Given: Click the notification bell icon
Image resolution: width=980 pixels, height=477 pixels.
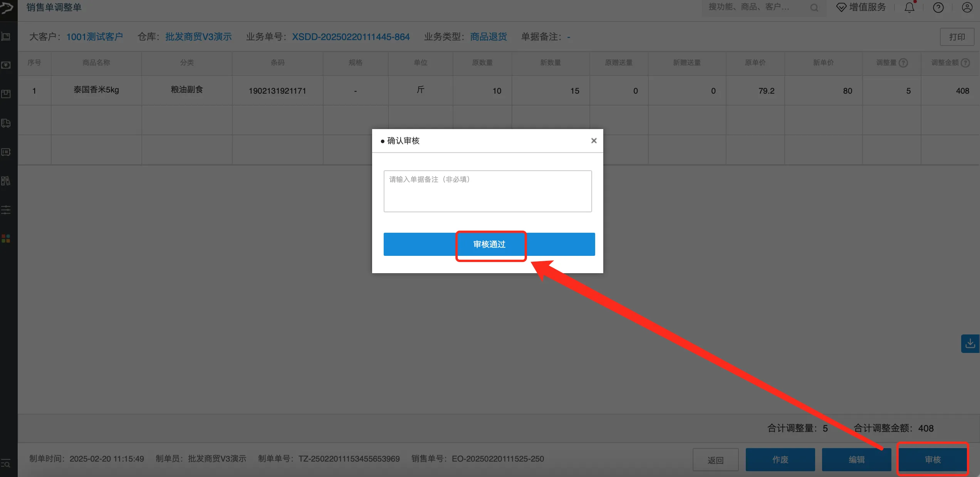Looking at the screenshot, I should [x=910, y=8].
